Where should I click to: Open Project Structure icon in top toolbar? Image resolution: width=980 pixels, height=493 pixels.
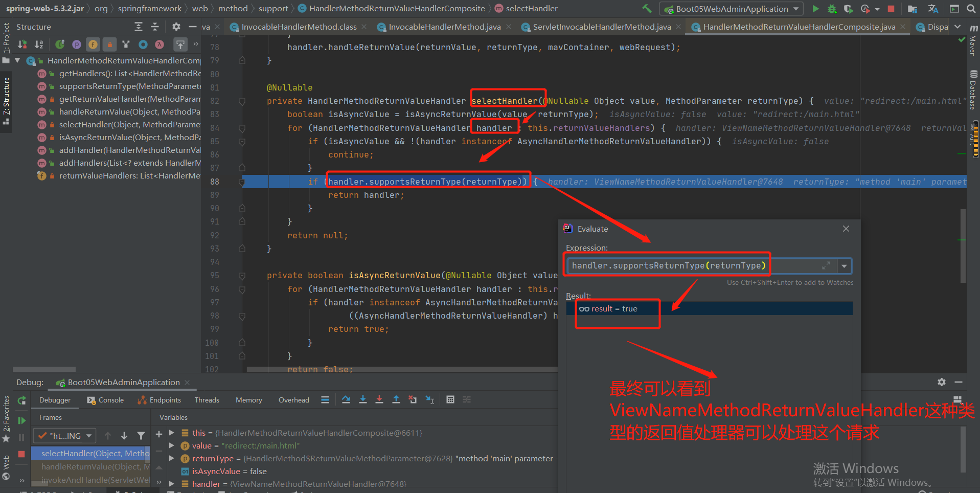tap(913, 9)
